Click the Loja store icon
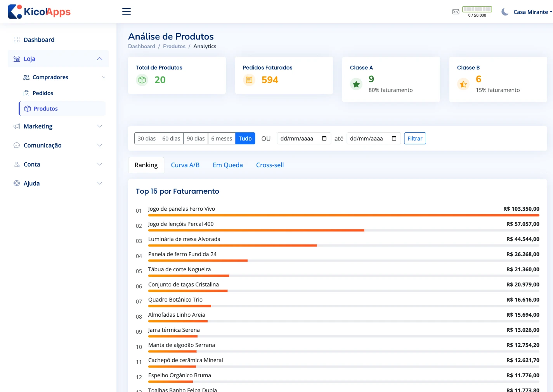The image size is (553, 392). (x=17, y=59)
